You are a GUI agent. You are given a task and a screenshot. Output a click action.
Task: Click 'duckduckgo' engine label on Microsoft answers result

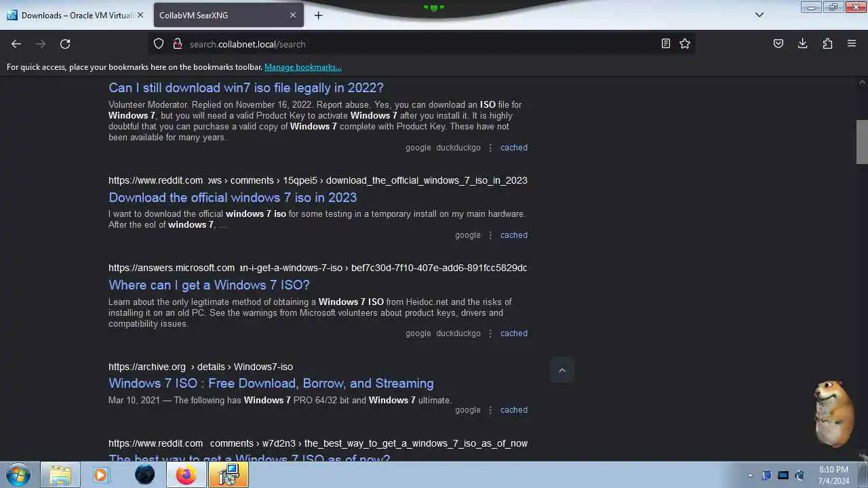458,333
